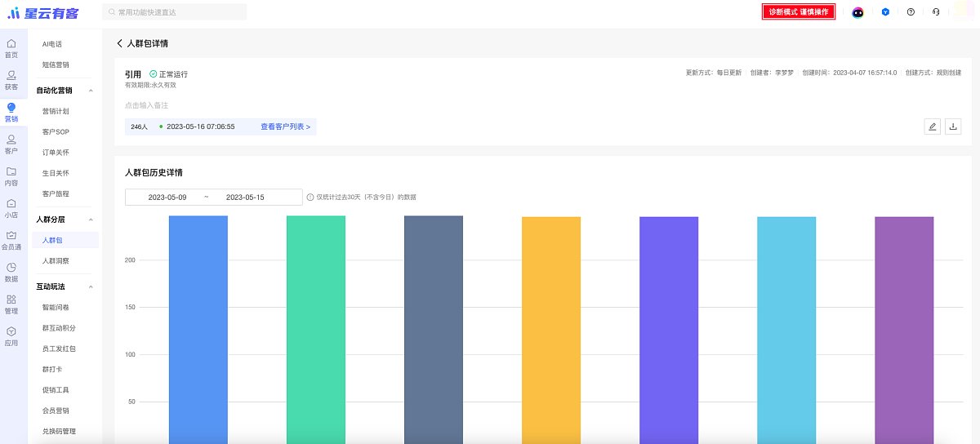Collapse the 人群分层 menu group
980x444 pixels.
(x=91, y=220)
